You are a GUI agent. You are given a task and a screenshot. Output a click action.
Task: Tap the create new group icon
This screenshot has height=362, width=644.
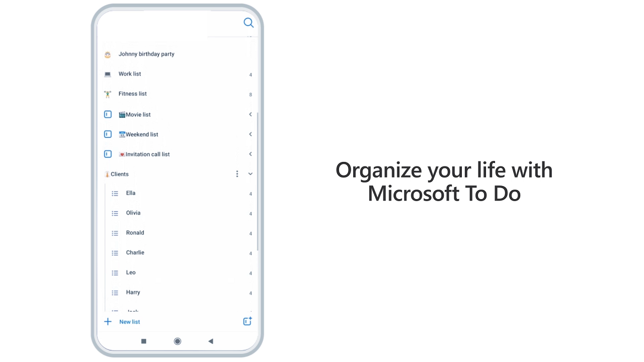pos(247,321)
